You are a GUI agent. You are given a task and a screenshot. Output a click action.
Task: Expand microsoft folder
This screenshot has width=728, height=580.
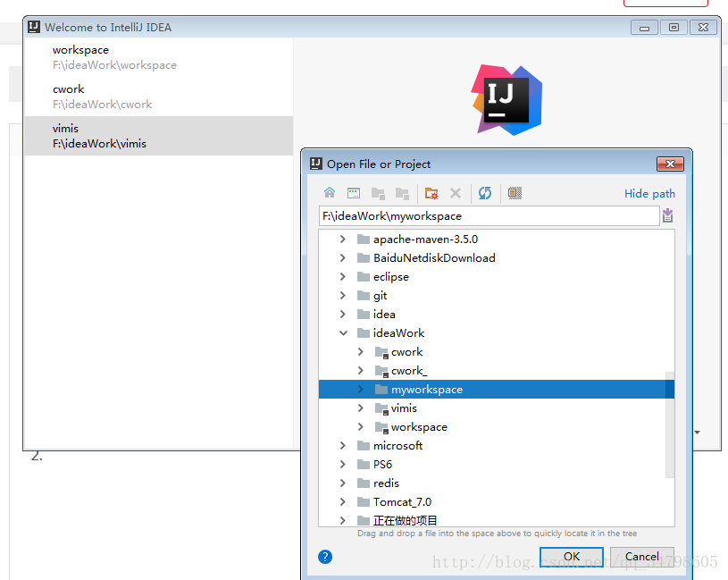click(x=343, y=445)
